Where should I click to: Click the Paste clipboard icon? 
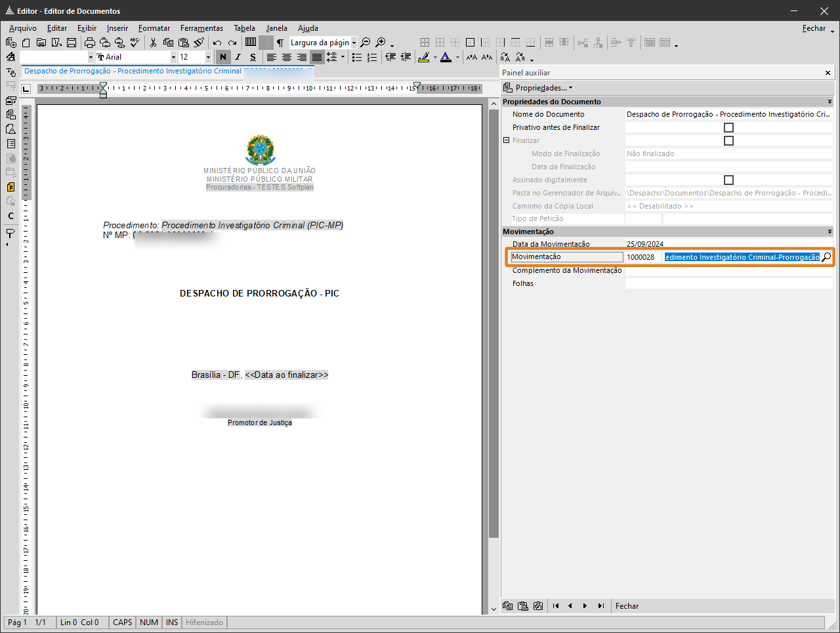(x=184, y=43)
